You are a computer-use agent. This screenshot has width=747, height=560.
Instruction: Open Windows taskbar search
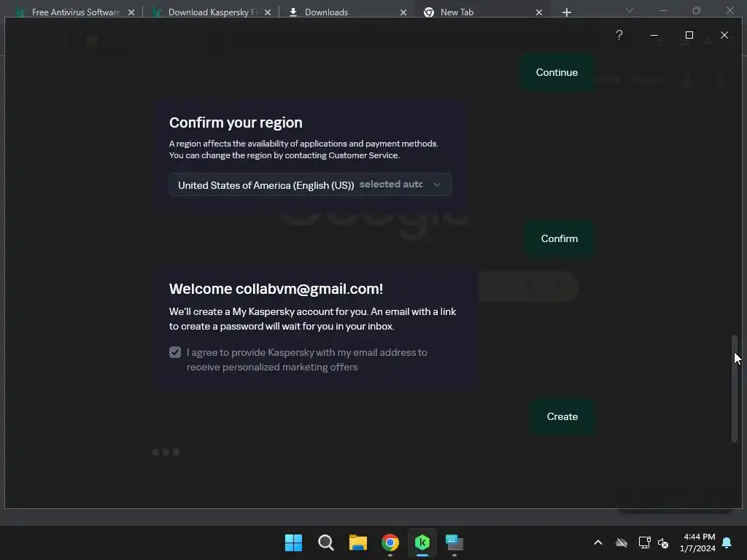(326, 542)
